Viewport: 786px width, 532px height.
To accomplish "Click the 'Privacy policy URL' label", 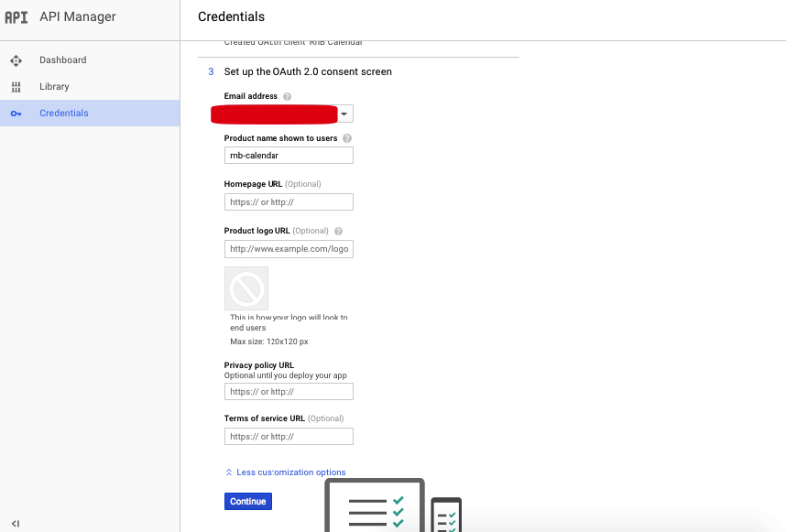I will click(259, 365).
